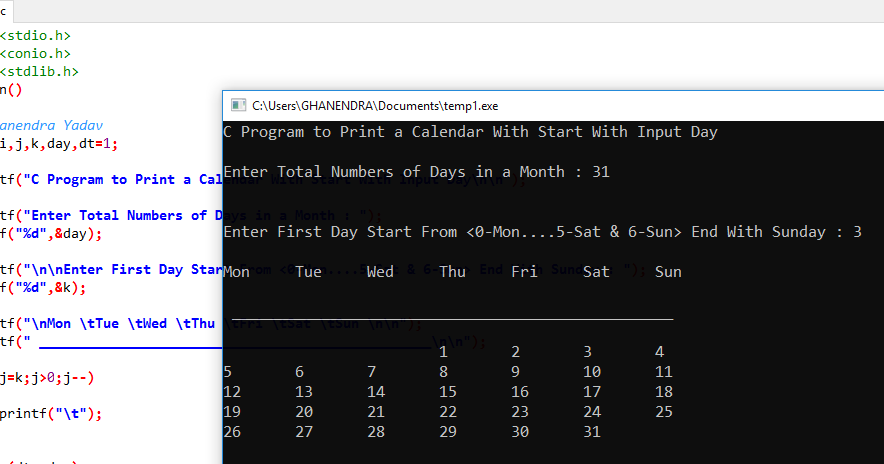Click the 'j=k;j>0;j--)' loop line
Image resolution: width=884 pixels, height=464 pixels.
tap(47, 378)
